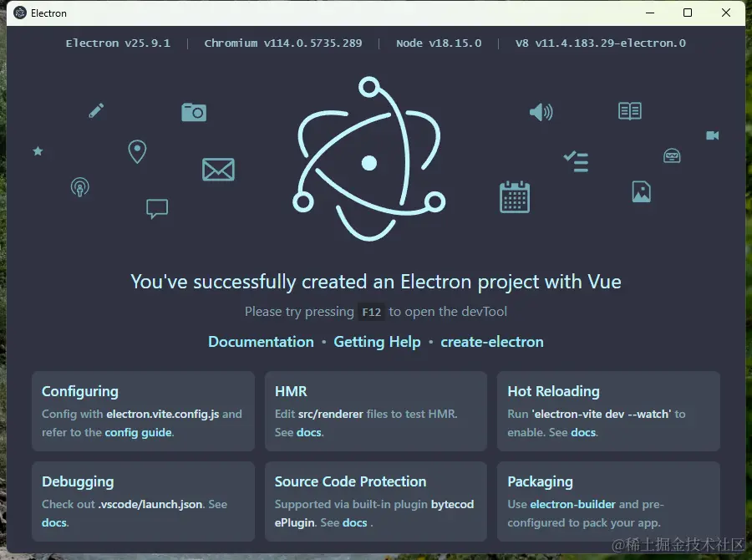
Task: Click the HMR card heading
Action: [x=291, y=391]
